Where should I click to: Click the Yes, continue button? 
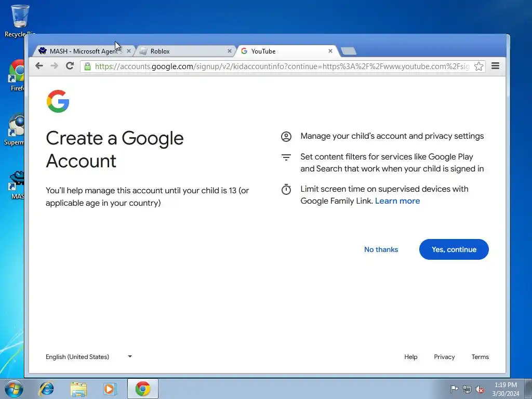454,249
